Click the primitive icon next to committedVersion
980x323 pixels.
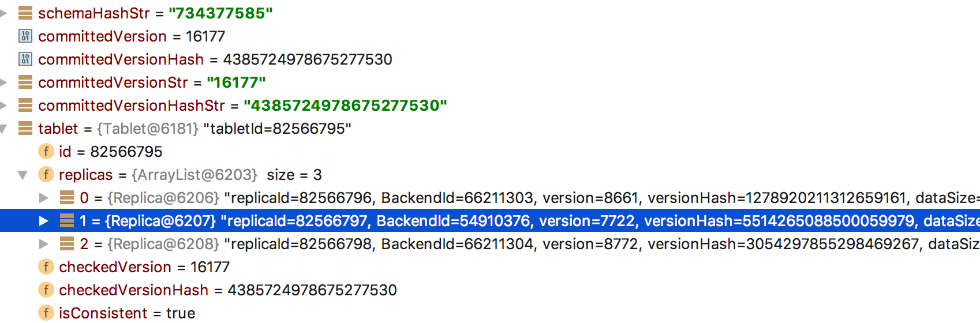pos(25,36)
